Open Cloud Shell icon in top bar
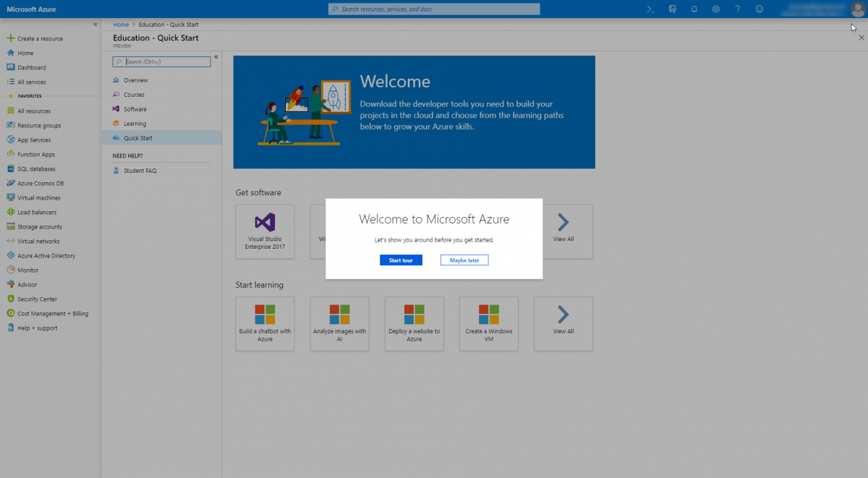868x478 pixels. 650,9
